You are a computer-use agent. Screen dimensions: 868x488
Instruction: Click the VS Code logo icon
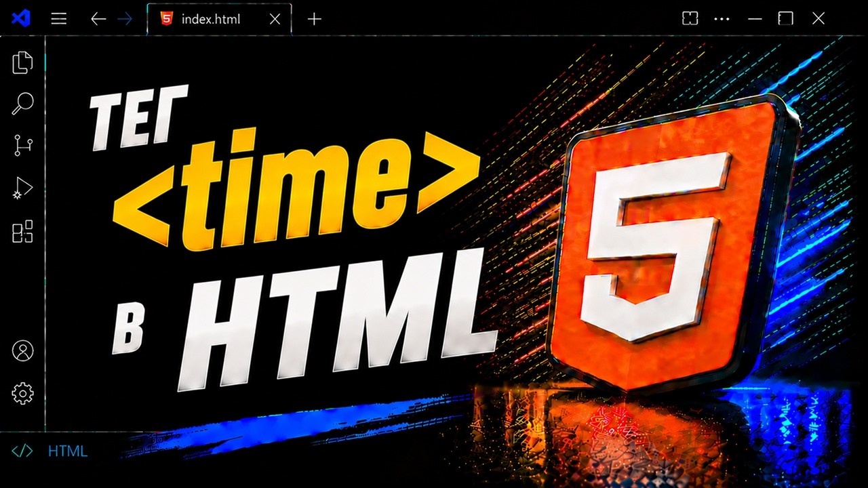click(21, 19)
